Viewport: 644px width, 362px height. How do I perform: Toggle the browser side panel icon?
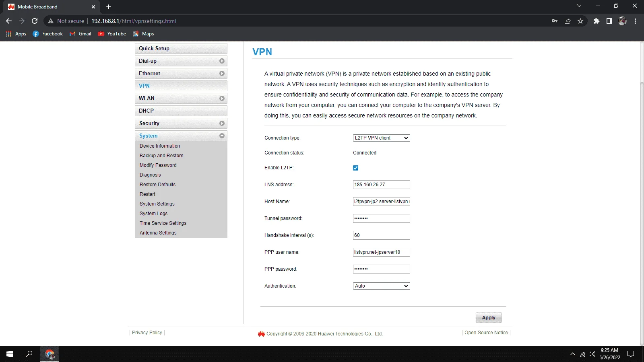[609, 21]
